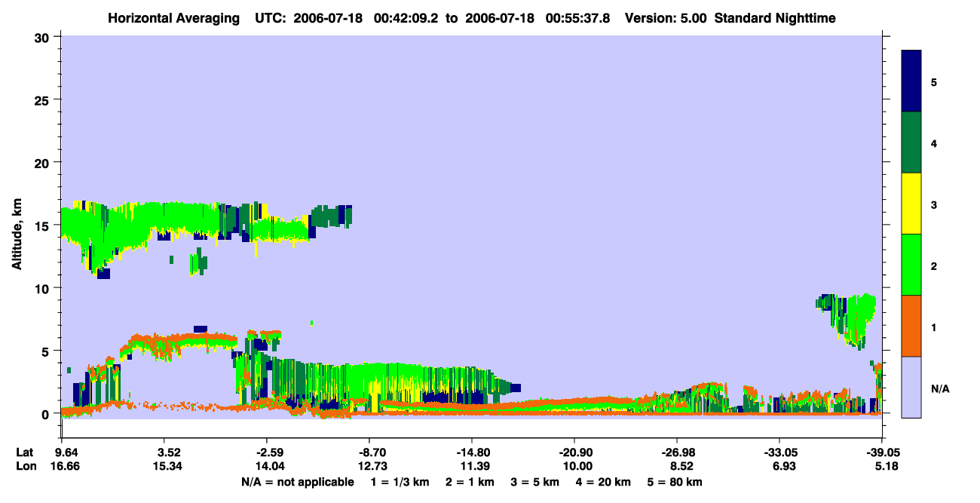Click the color bar 'N/A' label
980x503 pixels.
[x=940, y=389]
